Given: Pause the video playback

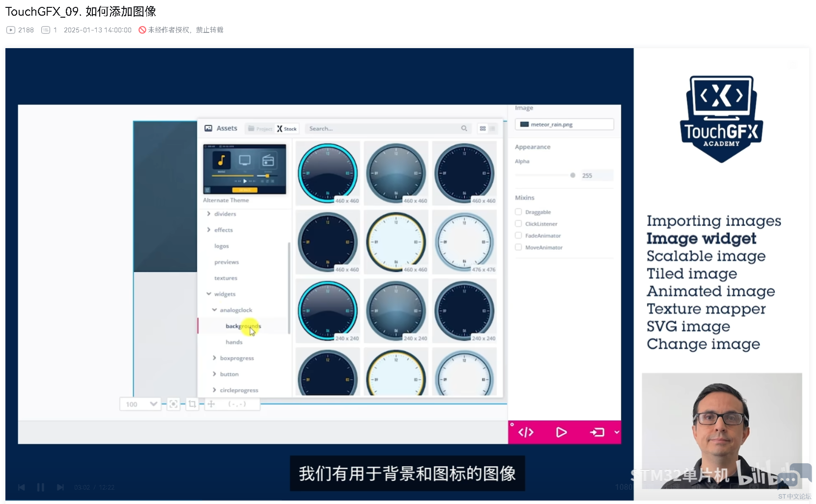Looking at the screenshot, I should (40, 487).
